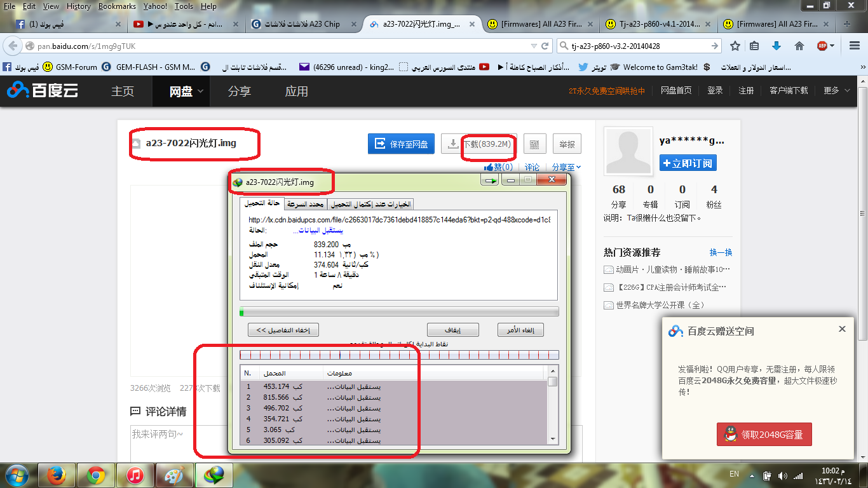Click the uploader avatar picture
The image size is (868, 488).
tap(628, 151)
